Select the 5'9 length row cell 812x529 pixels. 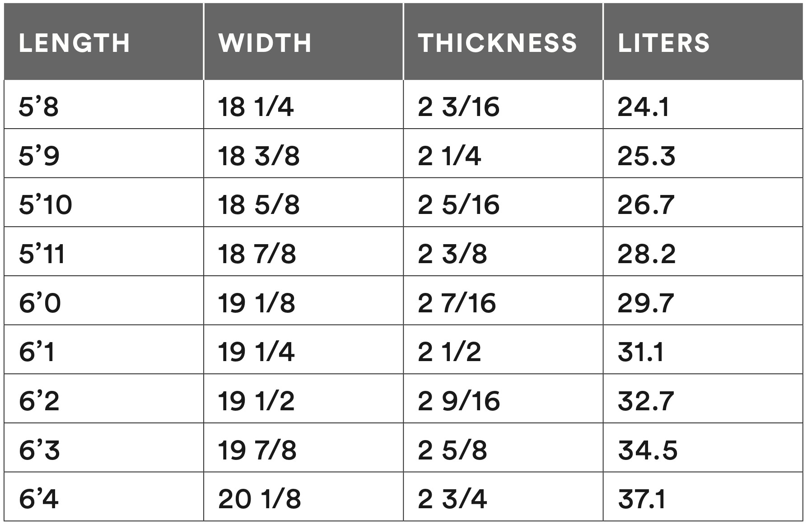(x=39, y=156)
